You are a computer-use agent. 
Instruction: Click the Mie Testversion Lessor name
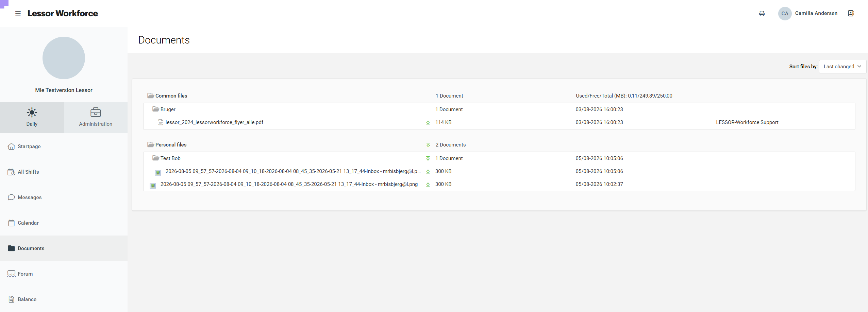pyautogui.click(x=64, y=90)
